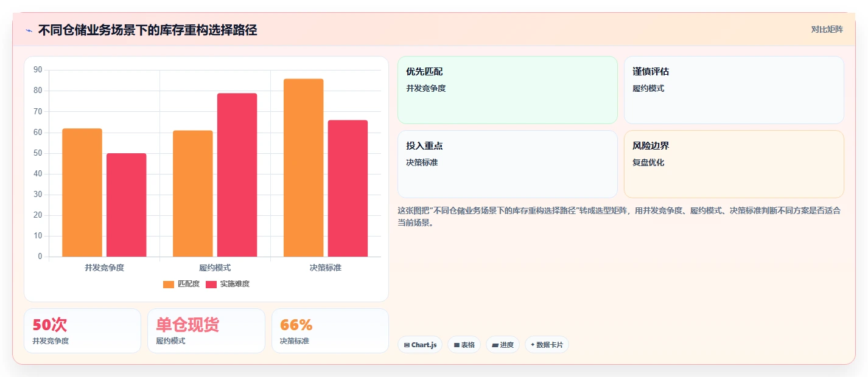Click red 实施难度 bar for 履约模式

tap(237, 175)
